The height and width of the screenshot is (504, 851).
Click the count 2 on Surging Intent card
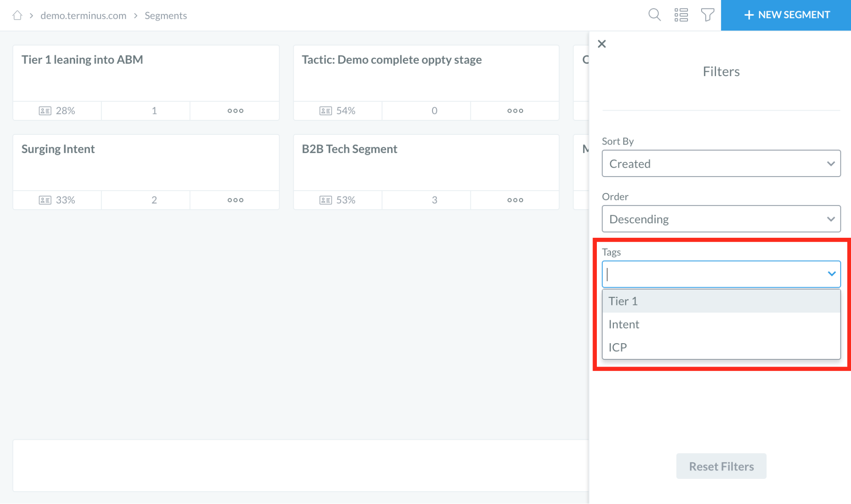(154, 200)
